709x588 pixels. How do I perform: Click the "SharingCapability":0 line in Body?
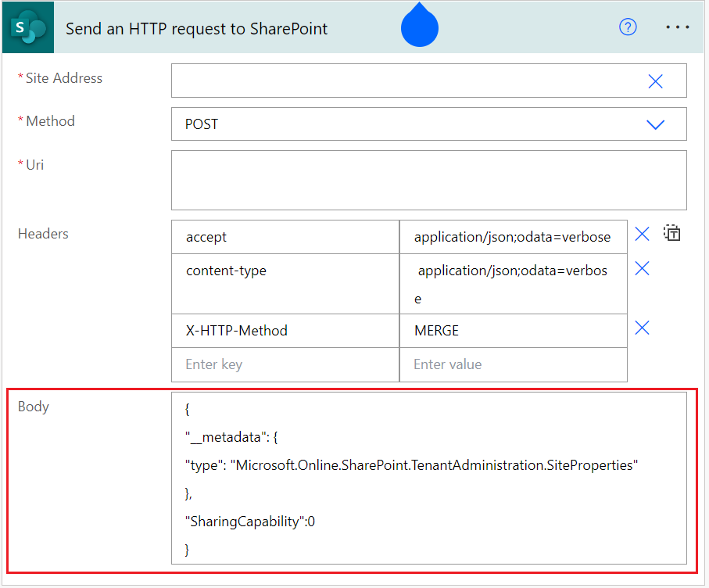pos(250,522)
